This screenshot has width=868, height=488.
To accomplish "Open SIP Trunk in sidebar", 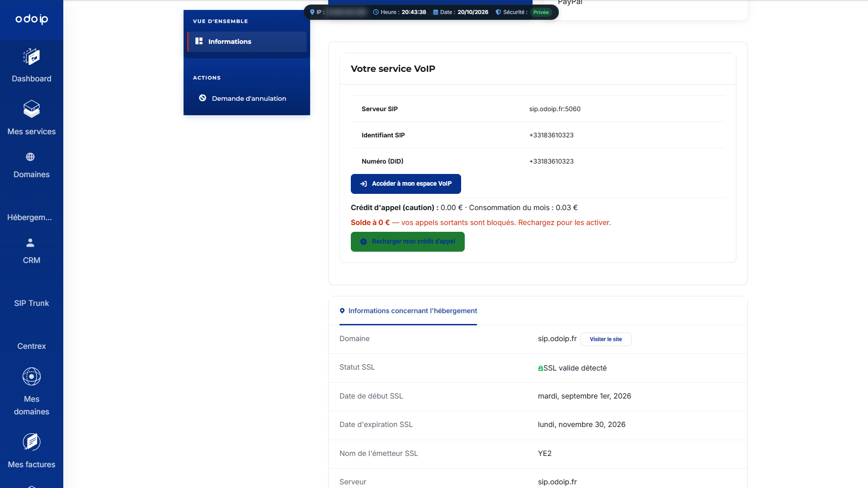I will (x=32, y=303).
